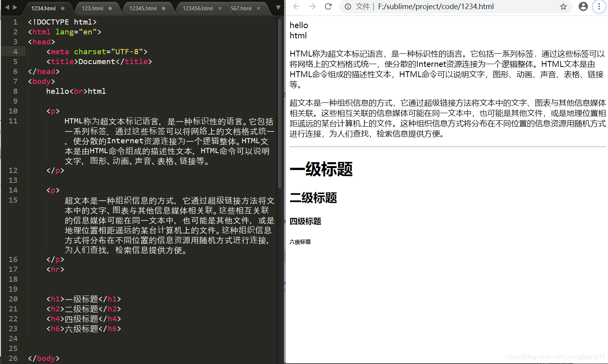Click line number 20 in the gutter
608x364 pixels.
point(13,299)
